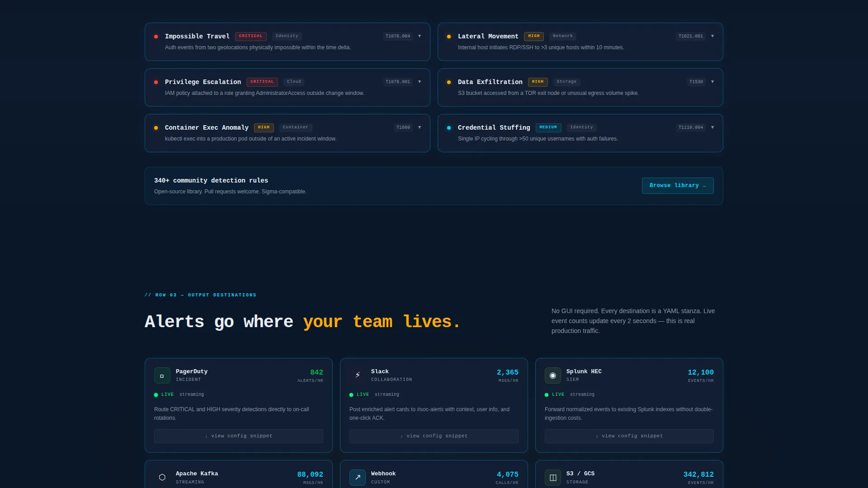This screenshot has height=488, width=868.
Task: Expand the Privilege Escalation rule
Action: [420, 82]
